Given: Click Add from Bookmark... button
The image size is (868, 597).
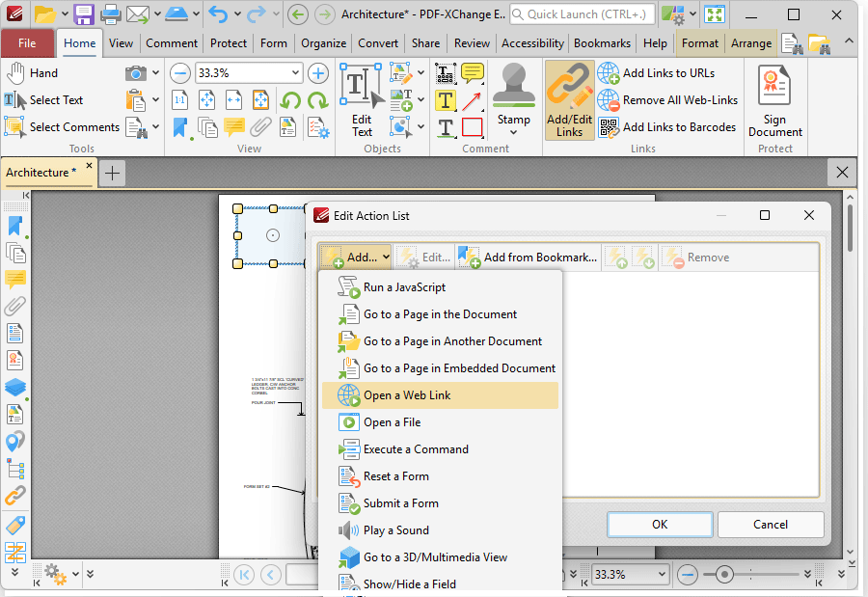Looking at the screenshot, I should [x=528, y=258].
